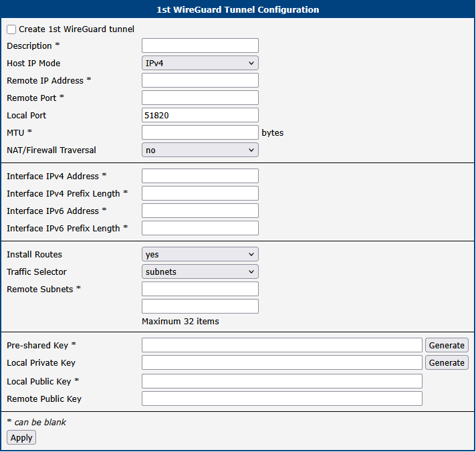Click the 'bytes' unit label

click(273, 133)
